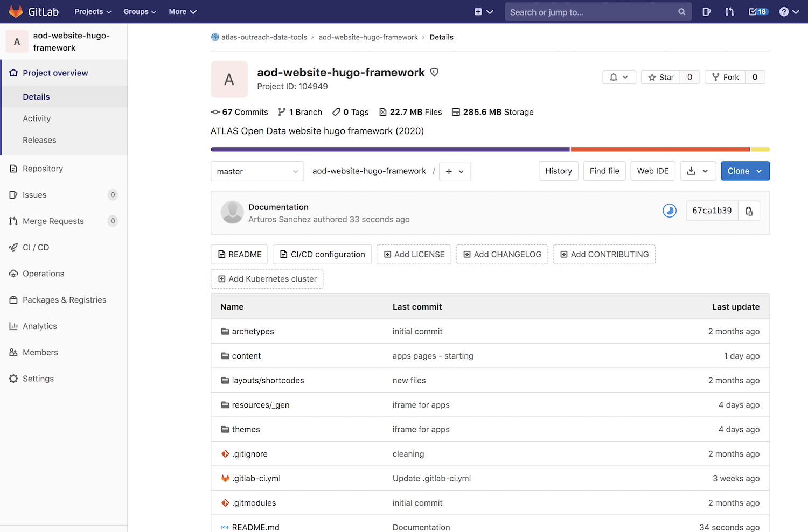Open atlas-outreach-data-tools breadcrumb
The width and height of the screenshot is (808, 532).
coord(264,37)
